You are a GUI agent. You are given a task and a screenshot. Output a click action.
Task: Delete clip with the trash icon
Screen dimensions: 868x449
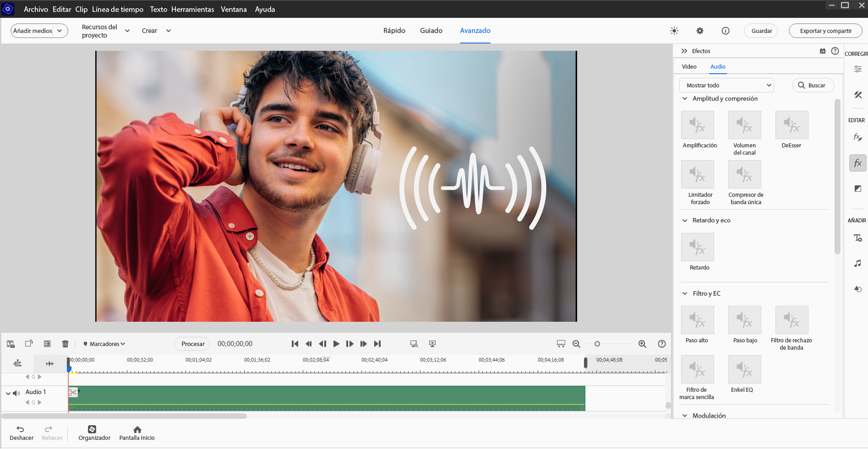[x=65, y=343]
